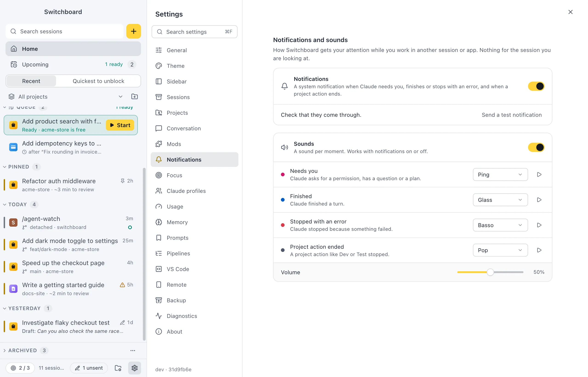The width and height of the screenshot is (588, 377).
Task: Select the Recent sort option
Action: (31, 81)
